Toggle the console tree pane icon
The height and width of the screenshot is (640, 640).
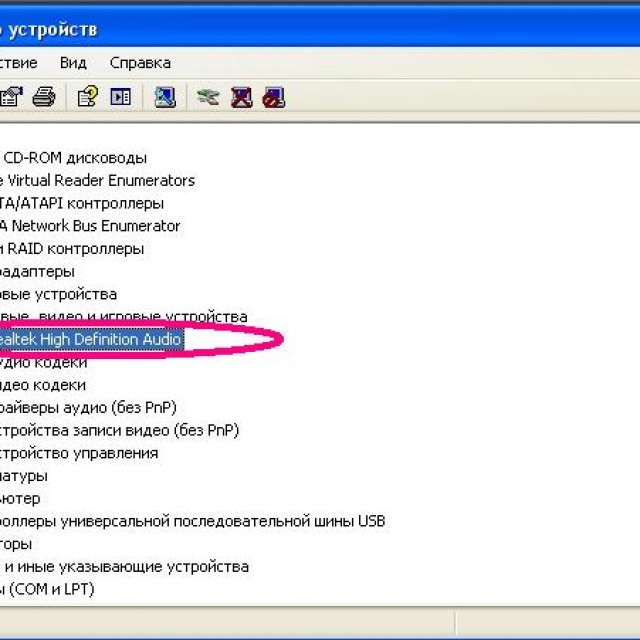(121, 97)
